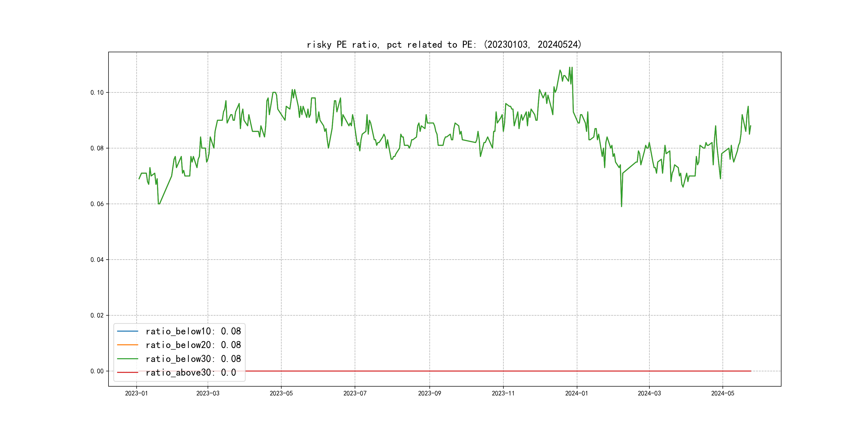Click the 0.02 y-axis tick label
This screenshot has width=868, height=434.
tap(97, 315)
